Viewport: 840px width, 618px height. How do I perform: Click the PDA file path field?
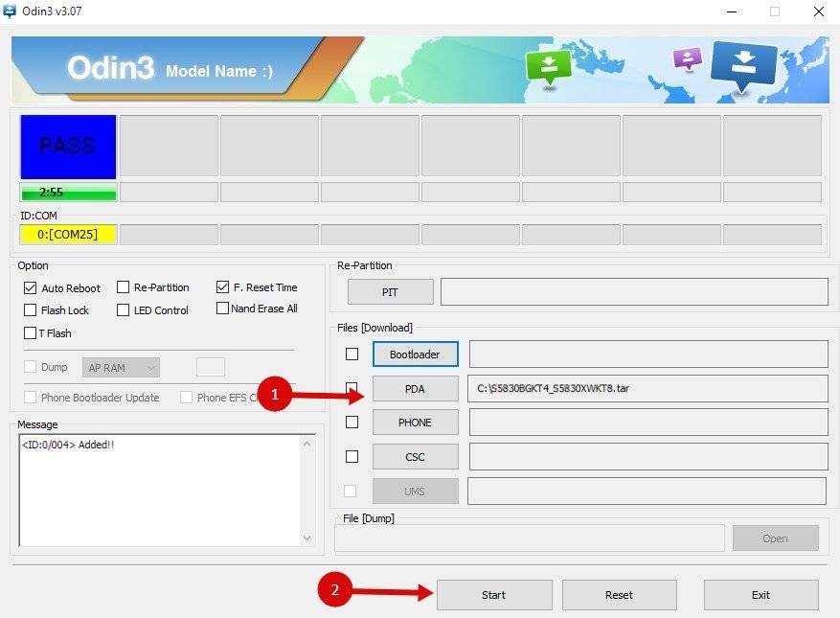pyautogui.click(x=648, y=389)
